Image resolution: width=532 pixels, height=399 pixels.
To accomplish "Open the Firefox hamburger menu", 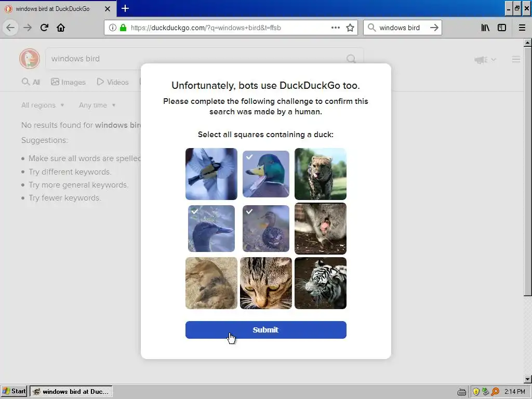I will click(x=522, y=28).
